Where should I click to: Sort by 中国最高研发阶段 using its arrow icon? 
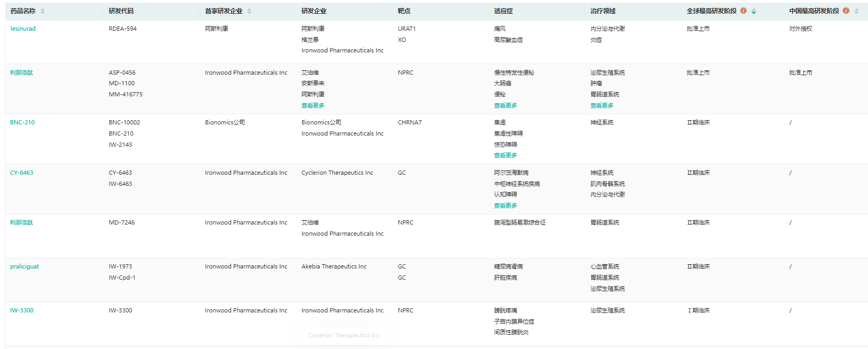click(856, 11)
